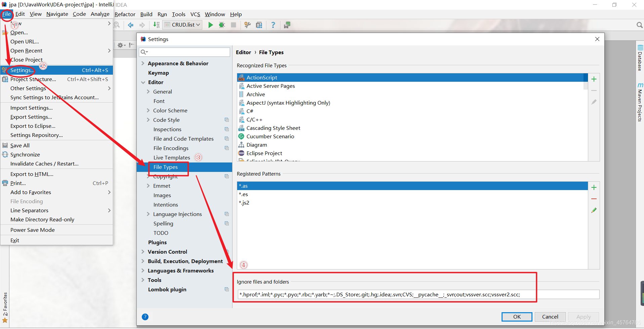Open Search Everywhere magnifier icon at top right

click(x=639, y=25)
